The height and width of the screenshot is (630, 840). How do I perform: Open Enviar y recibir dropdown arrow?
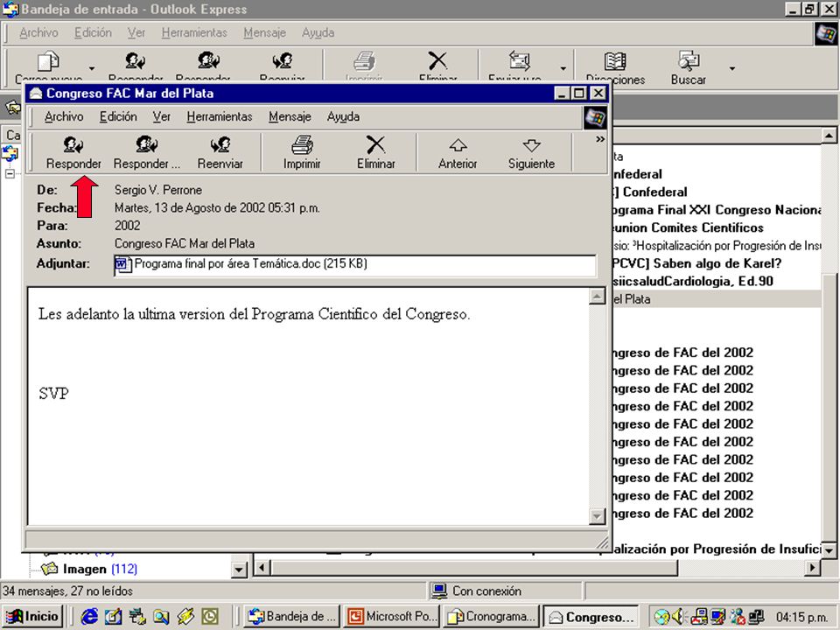pos(563,68)
